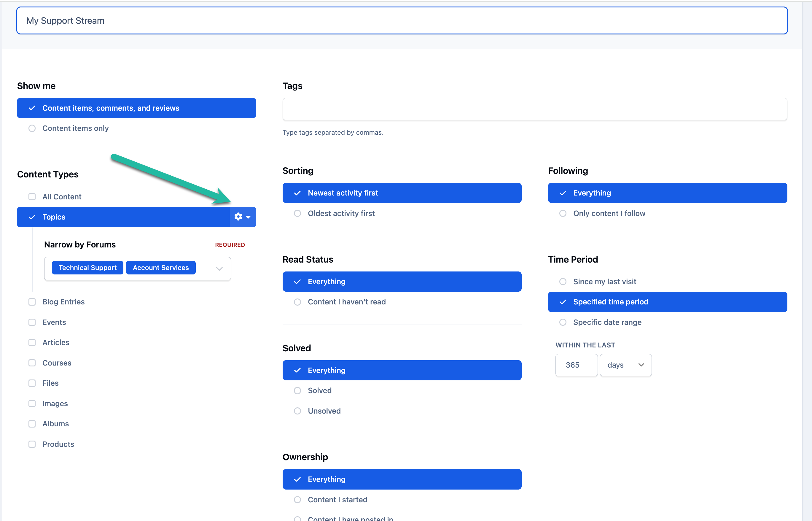This screenshot has width=812, height=521.
Task: Select Specified time period option
Action: coord(667,302)
